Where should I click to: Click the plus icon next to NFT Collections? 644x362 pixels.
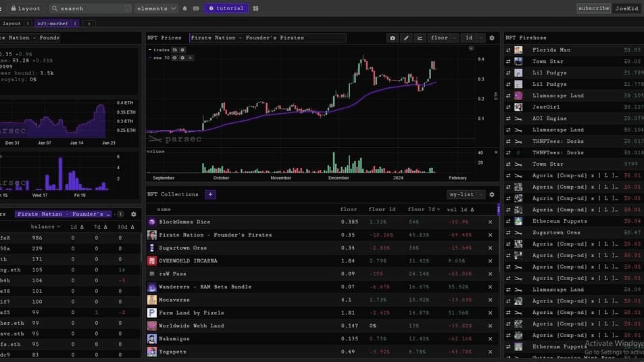point(210,195)
